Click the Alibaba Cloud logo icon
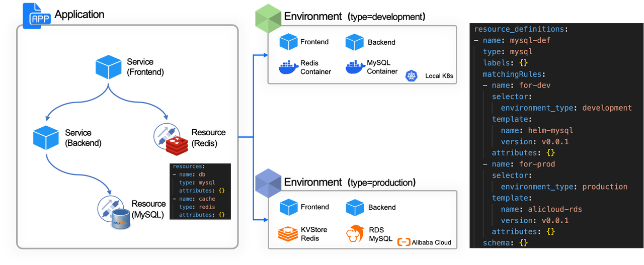 (x=404, y=242)
